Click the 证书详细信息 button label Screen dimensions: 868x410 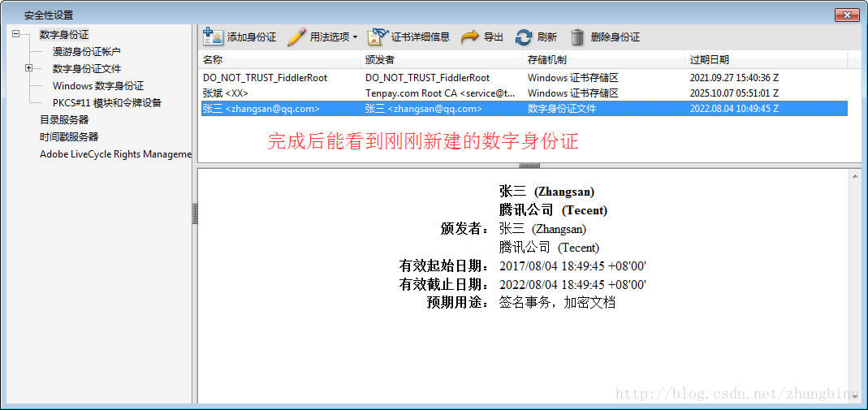pyautogui.click(x=421, y=37)
